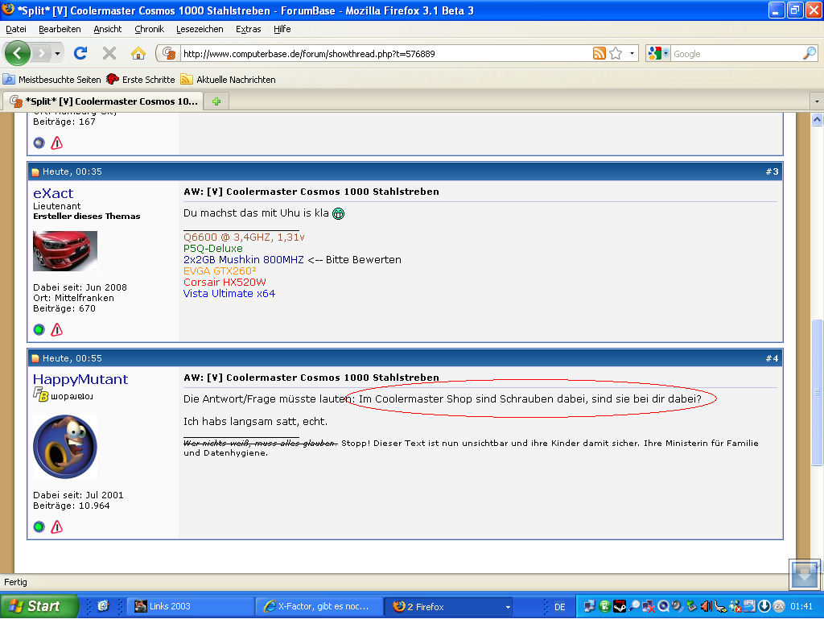Bookmark the page with the star icon

coord(616,53)
